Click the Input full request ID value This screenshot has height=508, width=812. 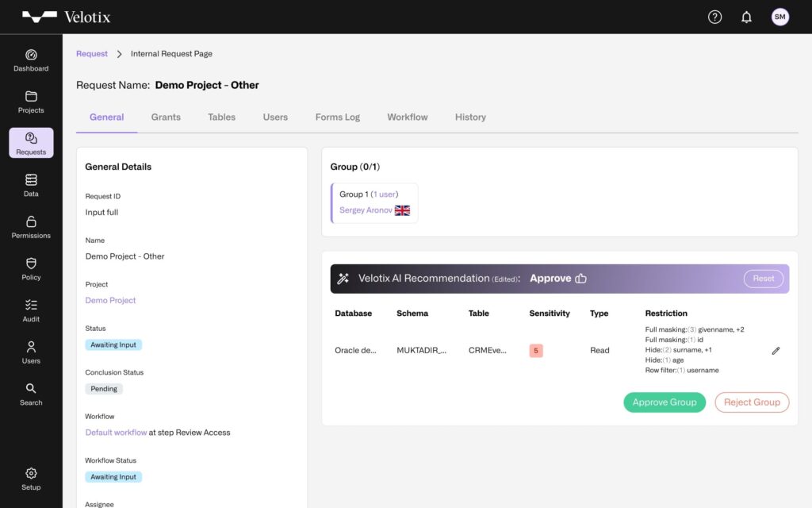pos(101,213)
